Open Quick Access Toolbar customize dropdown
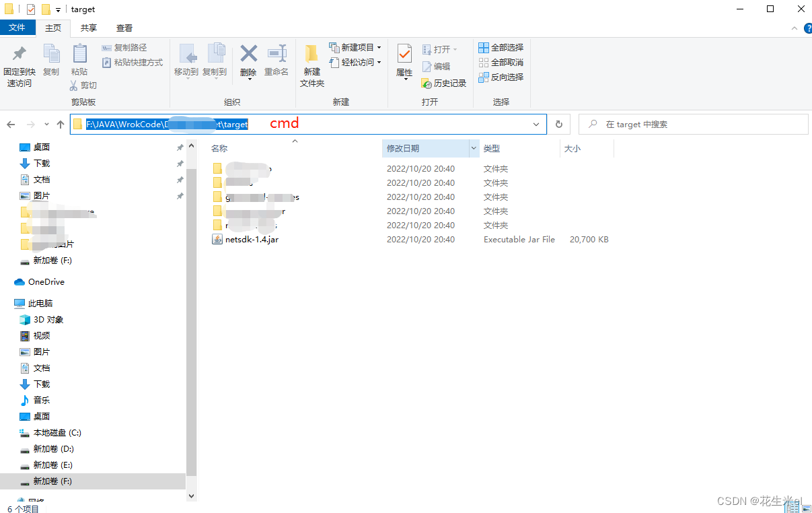This screenshot has height=513, width=812. (x=58, y=9)
